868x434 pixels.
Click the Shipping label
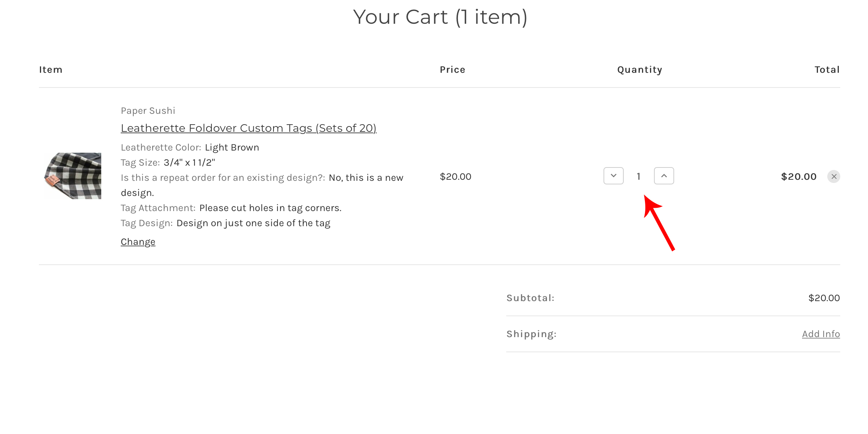[531, 334]
